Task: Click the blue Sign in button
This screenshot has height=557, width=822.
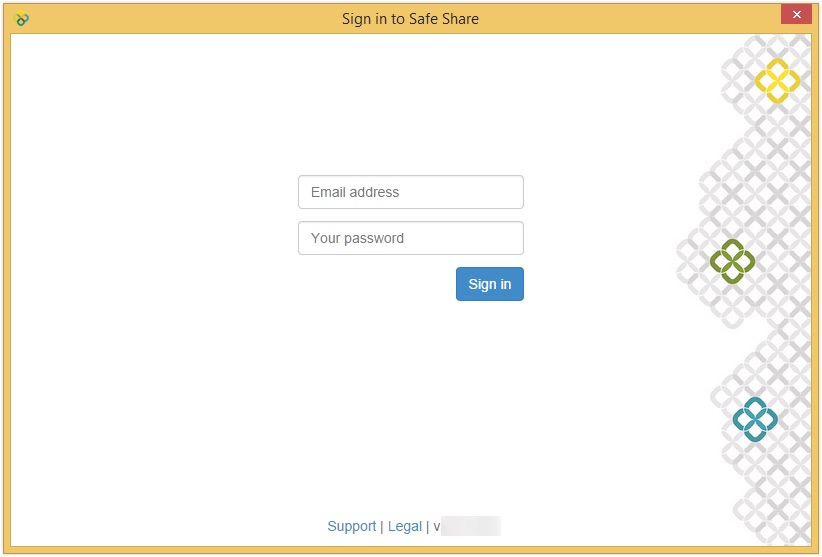Action: point(490,284)
